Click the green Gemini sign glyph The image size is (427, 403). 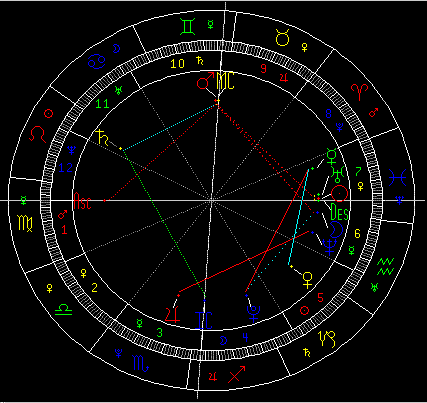(x=188, y=27)
